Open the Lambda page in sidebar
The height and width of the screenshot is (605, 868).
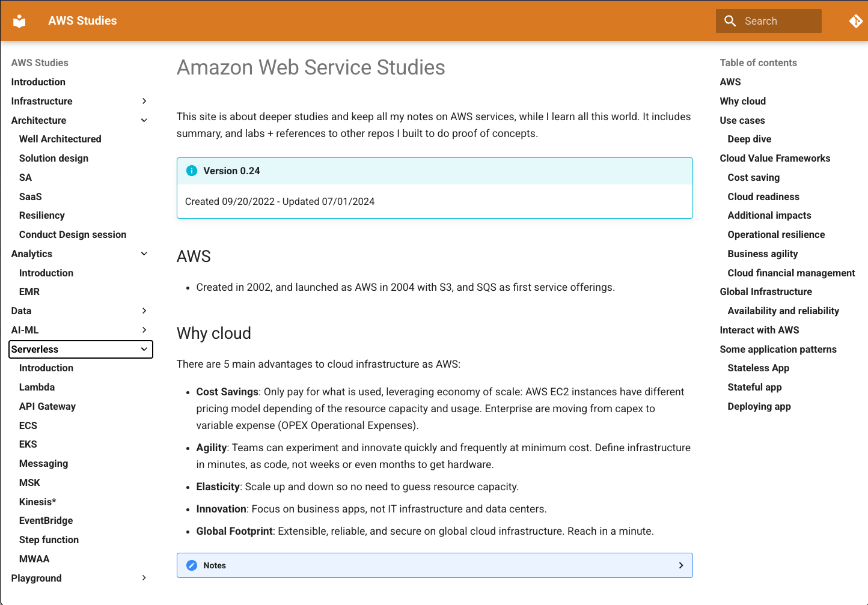tap(37, 388)
